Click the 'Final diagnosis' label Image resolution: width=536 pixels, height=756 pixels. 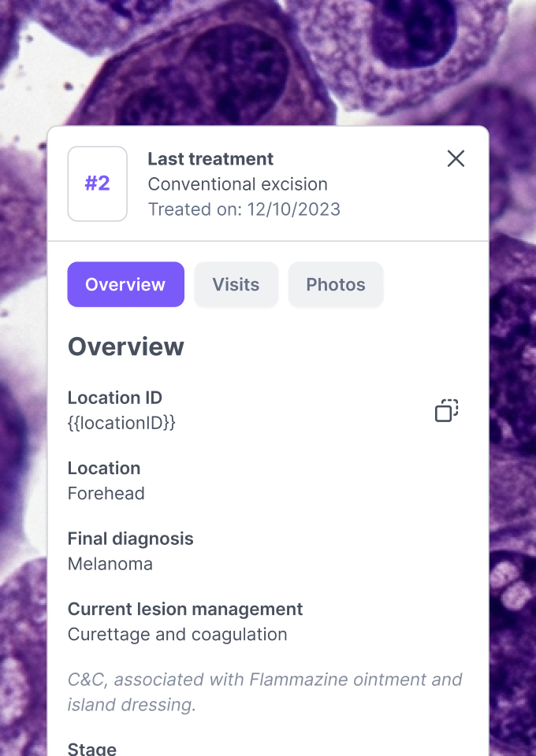130,539
